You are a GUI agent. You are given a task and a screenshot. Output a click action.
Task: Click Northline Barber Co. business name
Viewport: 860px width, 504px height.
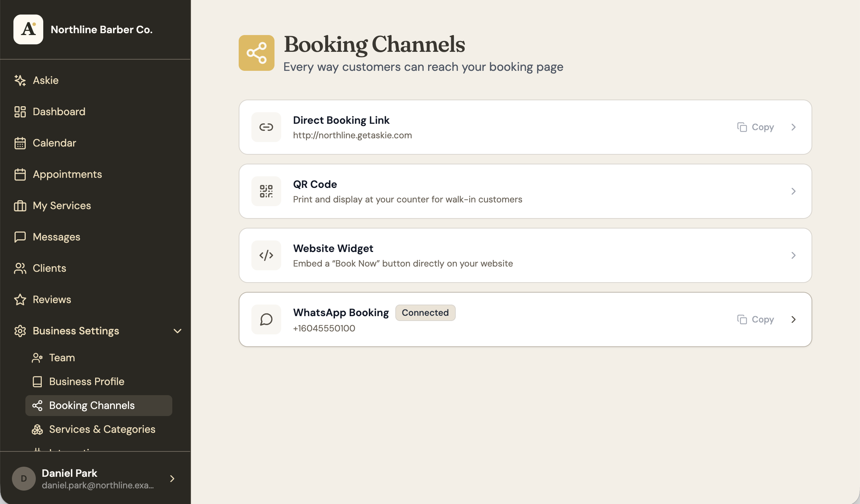coord(101,29)
